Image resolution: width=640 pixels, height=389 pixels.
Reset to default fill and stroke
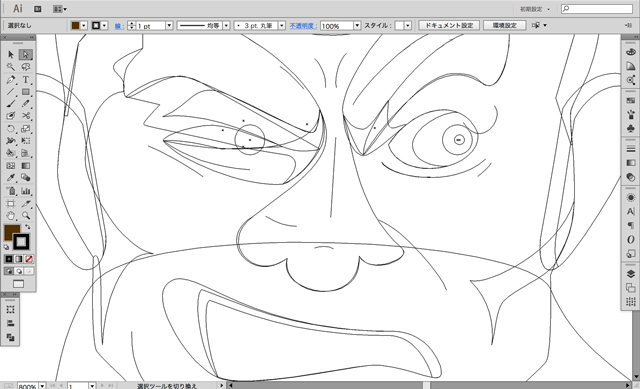[x=6, y=247]
